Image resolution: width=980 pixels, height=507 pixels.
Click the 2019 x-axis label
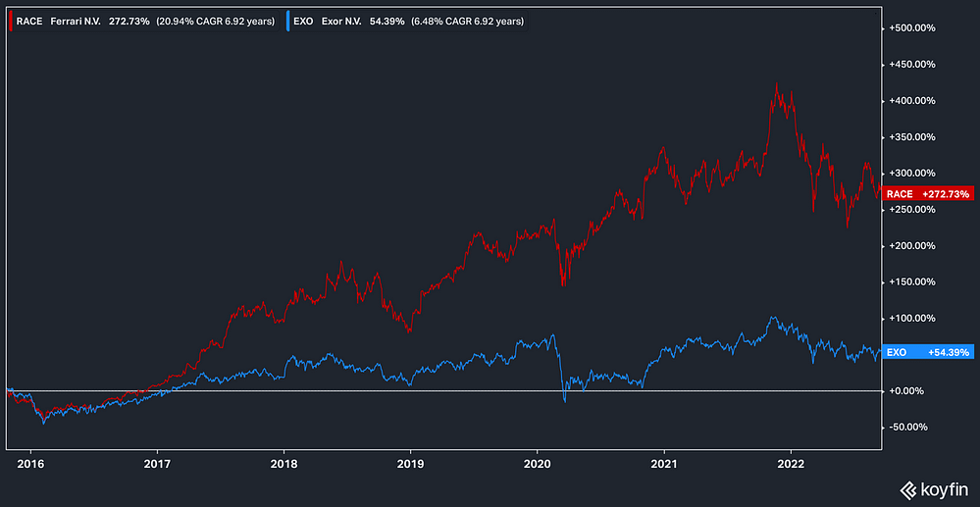coord(410,465)
